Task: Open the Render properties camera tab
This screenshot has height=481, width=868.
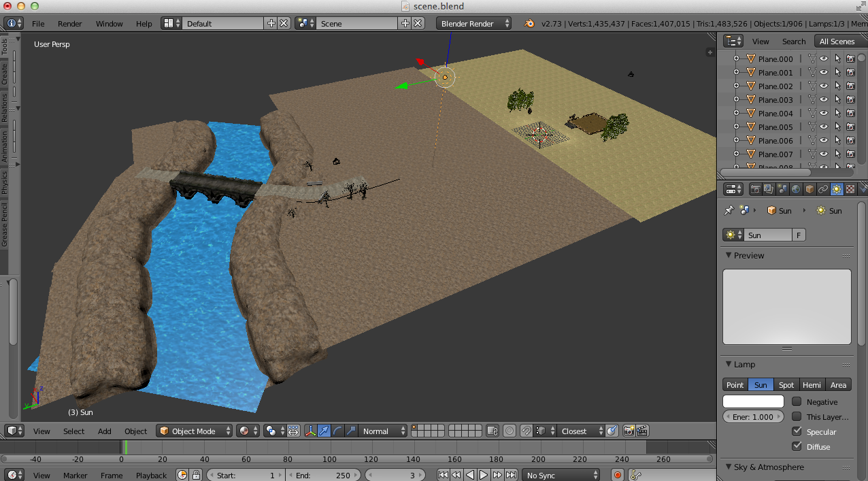Action: pos(755,189)
